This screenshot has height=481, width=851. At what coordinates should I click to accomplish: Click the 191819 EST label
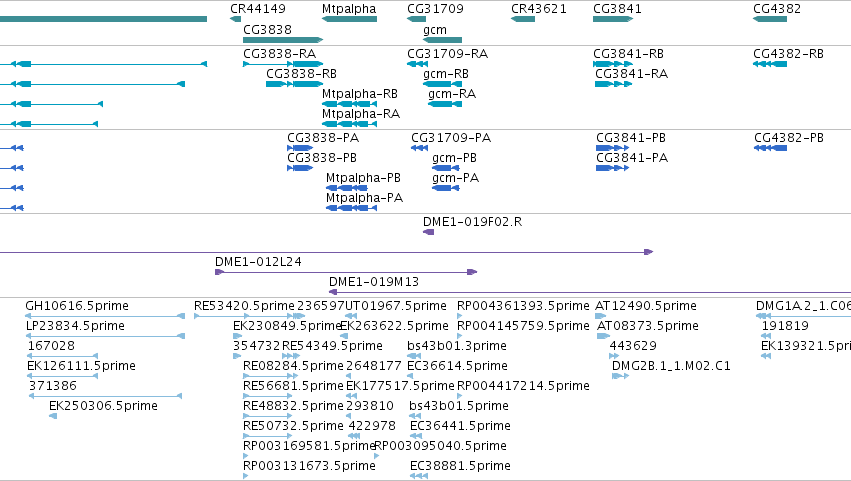click(x=785, y=326)
